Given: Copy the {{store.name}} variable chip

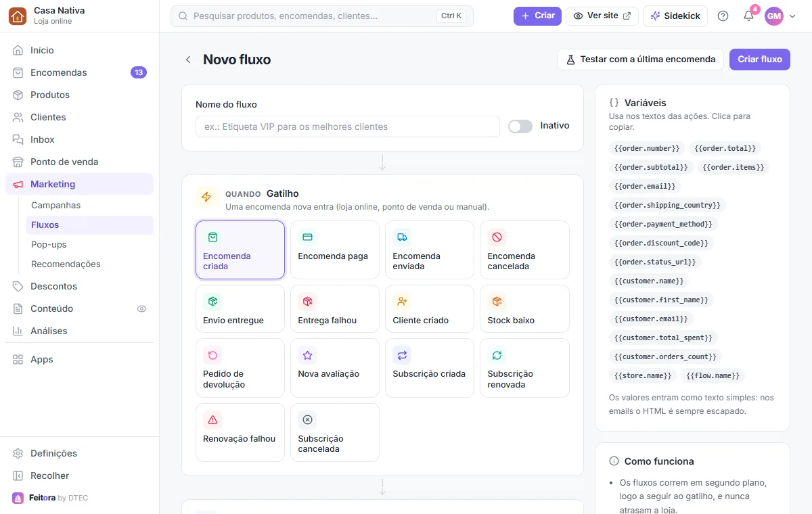Looking at the screenshot, I should [643, 375].
